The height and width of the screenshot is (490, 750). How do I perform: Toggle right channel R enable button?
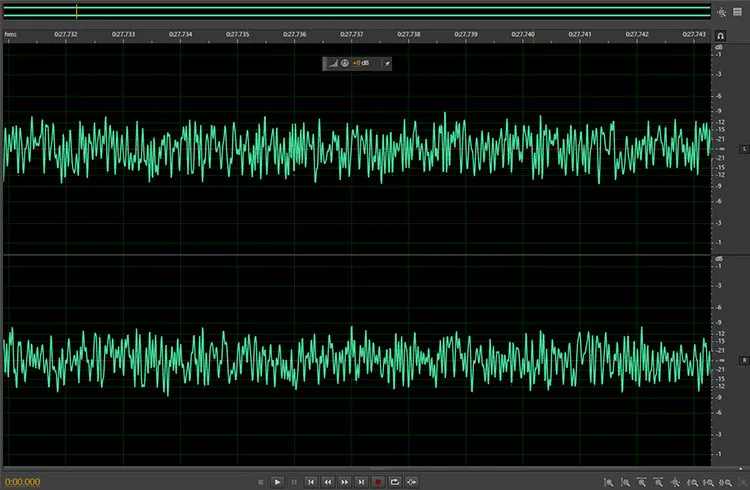[x=743, y=359]
